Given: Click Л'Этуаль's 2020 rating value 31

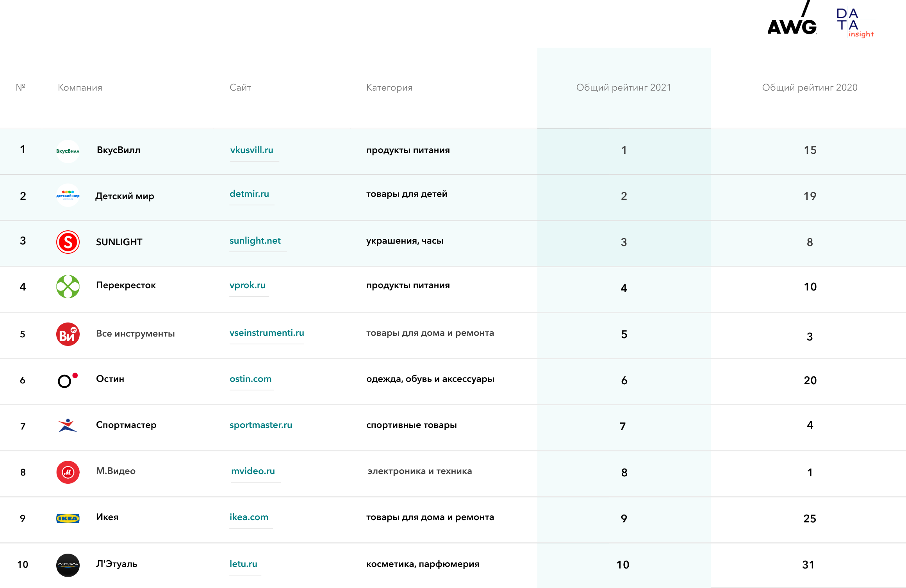Looking at the screenshot, I should (808, 565).
